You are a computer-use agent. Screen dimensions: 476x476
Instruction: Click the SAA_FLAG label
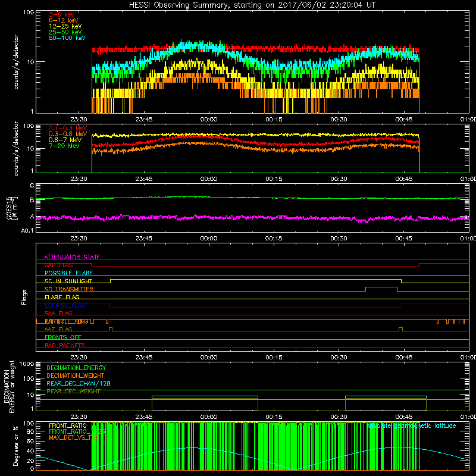coord(58,313)
